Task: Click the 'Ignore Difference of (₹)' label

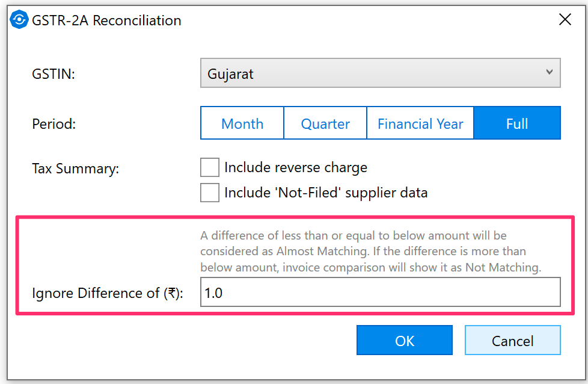Action: (108, 293)
